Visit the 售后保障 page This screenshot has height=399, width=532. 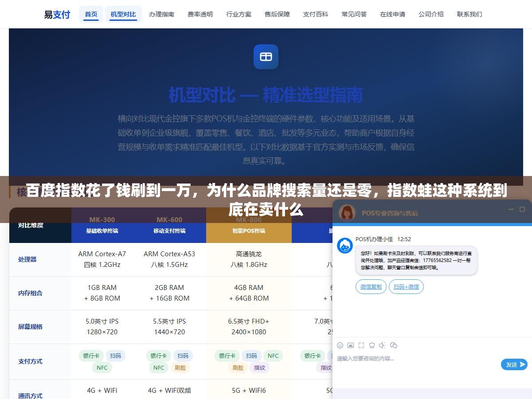[277, 14]
